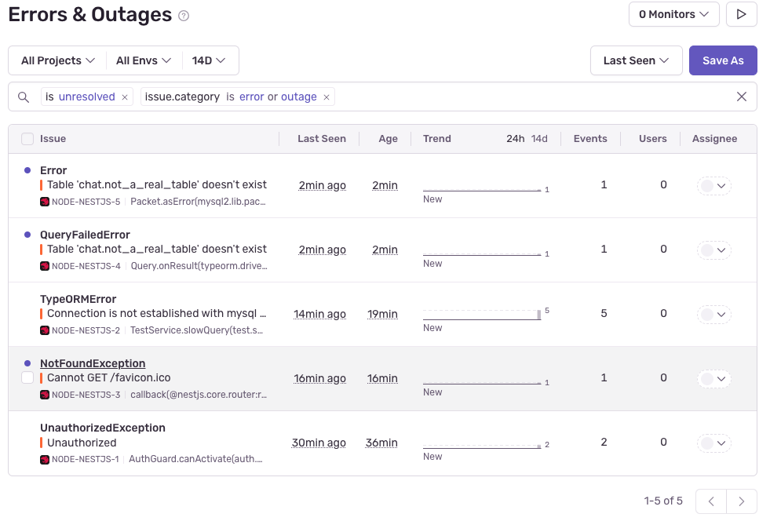Click the NODE-NESTJS-5 project icon
This screenshot has height=532, width=770.
click(x=45, y=202)
